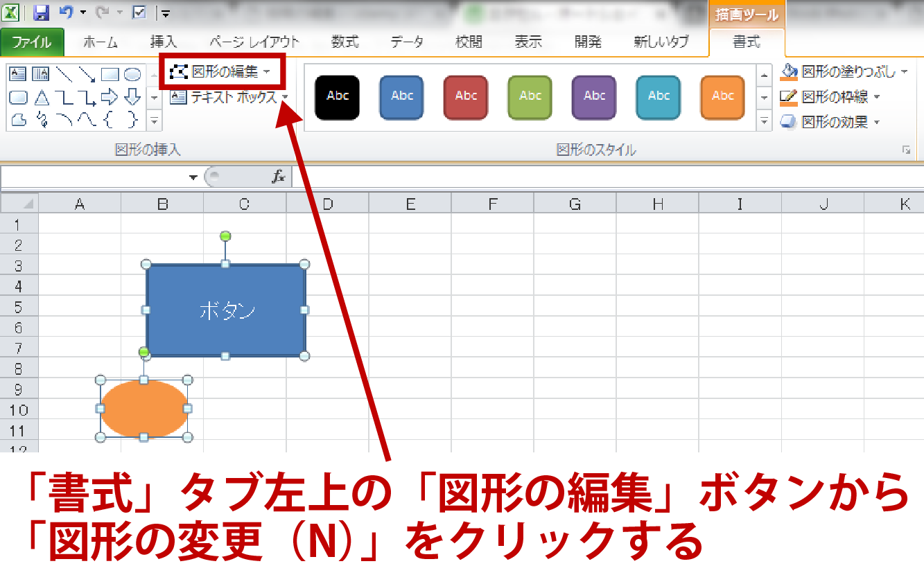Select the freeform shape tool
Viewport: 924px width, 575px height.
(17, 120)
